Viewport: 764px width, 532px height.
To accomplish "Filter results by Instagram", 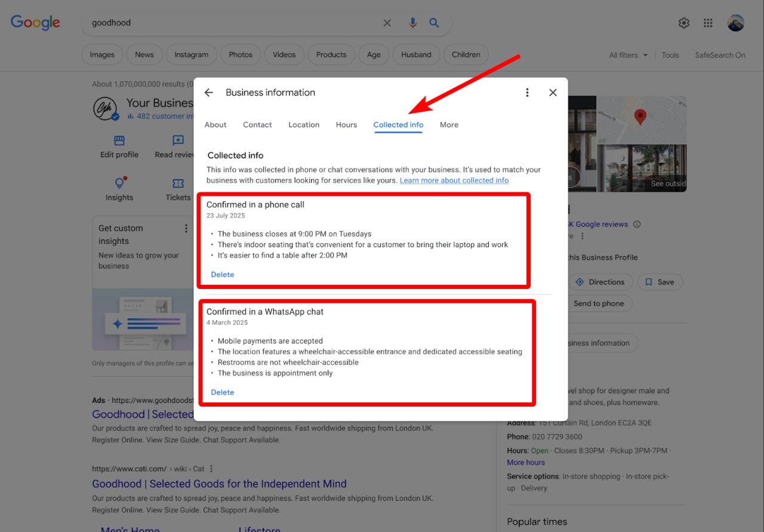I will point(192,54).
